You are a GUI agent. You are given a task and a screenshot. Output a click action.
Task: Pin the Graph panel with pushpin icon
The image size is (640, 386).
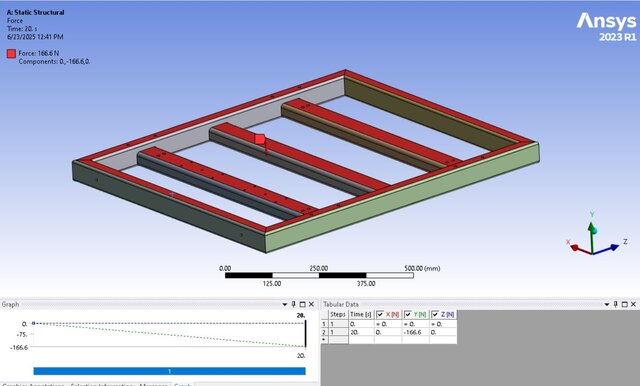293,304
